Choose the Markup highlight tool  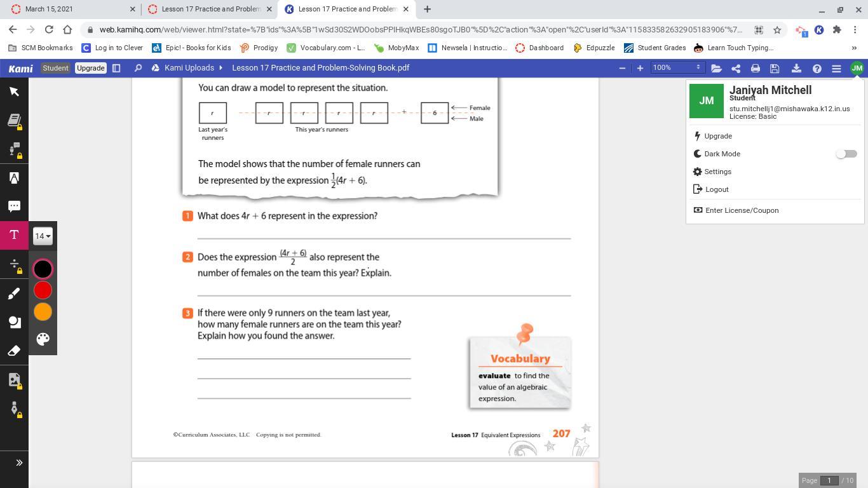(14, 178)
